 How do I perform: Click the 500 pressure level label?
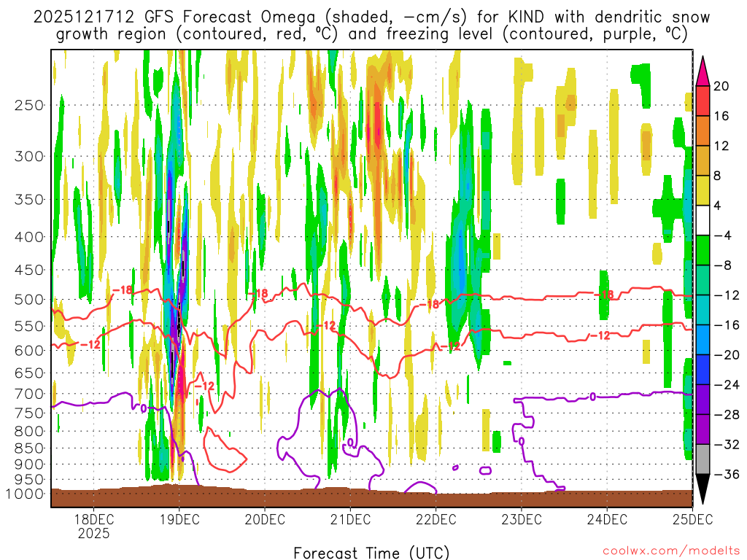click(29, 300)
